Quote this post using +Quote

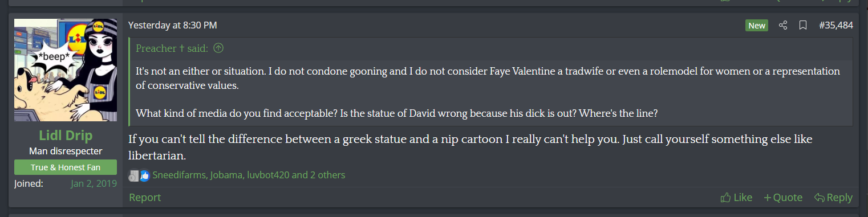[783, 198]
